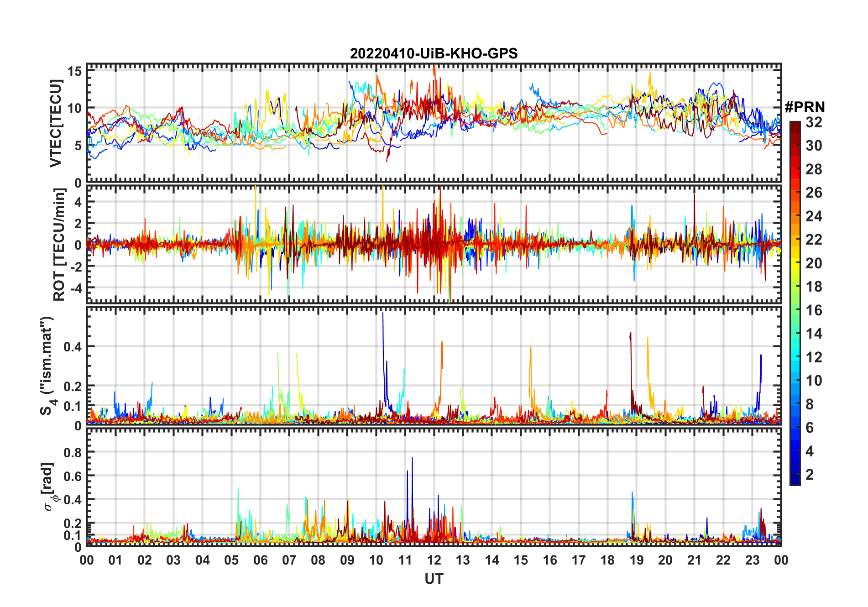
Task: Select hour label 15 on the UT axis
Action: [x=521, y=560]
